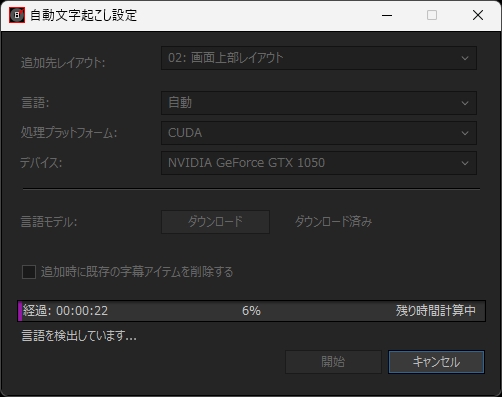Screen dimensions: 502x397
Task: Click the 処理プラットフォーム: label
Action: coord(69,133)
